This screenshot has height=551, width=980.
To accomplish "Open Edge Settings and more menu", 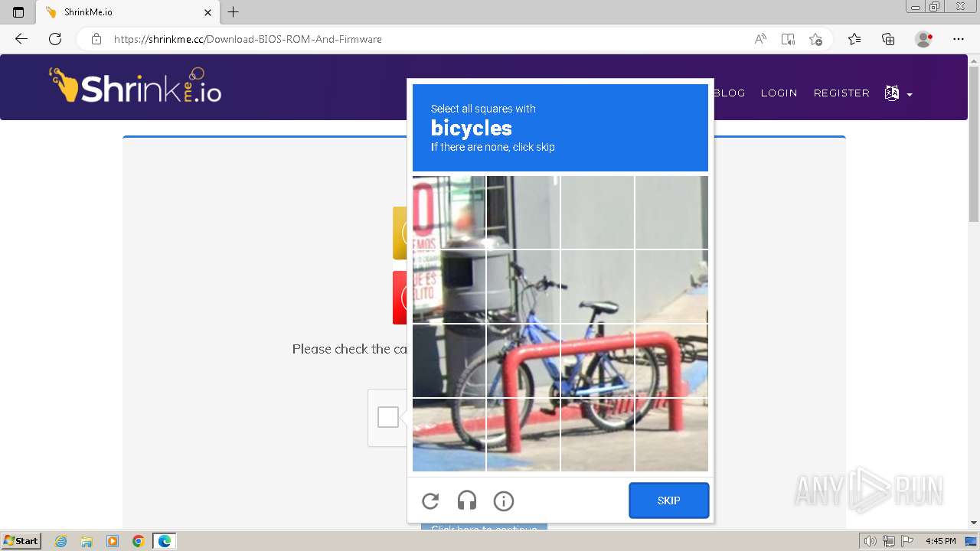I will (x=959, y=39).
